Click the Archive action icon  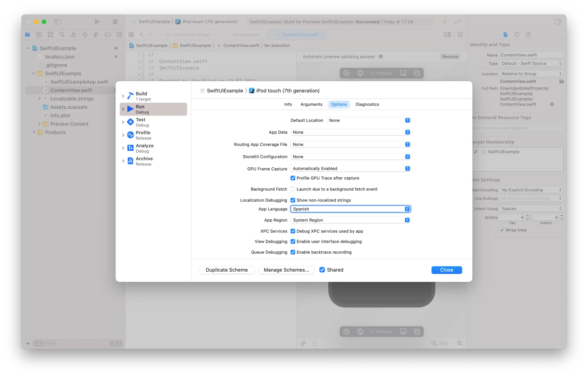coord(130,161)
